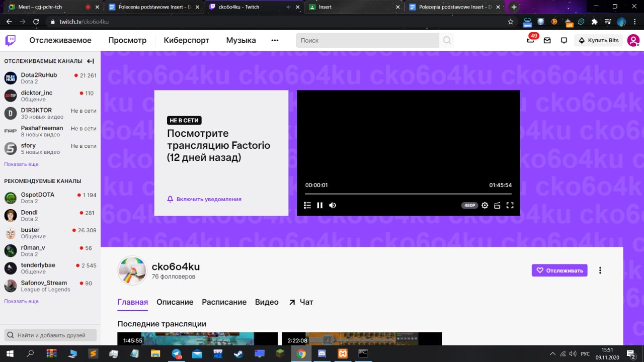Open cko6o4ku channel avatar
Screen dimensions: 644x362
point(132,270)
